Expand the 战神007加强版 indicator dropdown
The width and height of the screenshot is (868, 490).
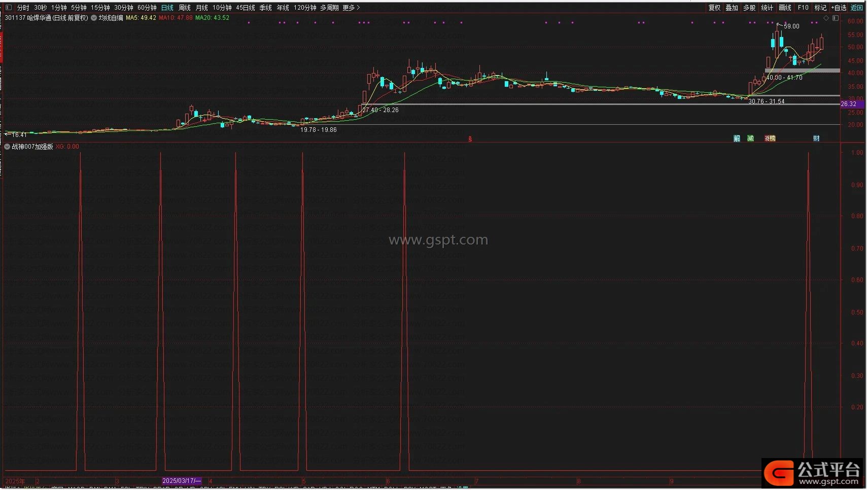click(x=7, y=147)
